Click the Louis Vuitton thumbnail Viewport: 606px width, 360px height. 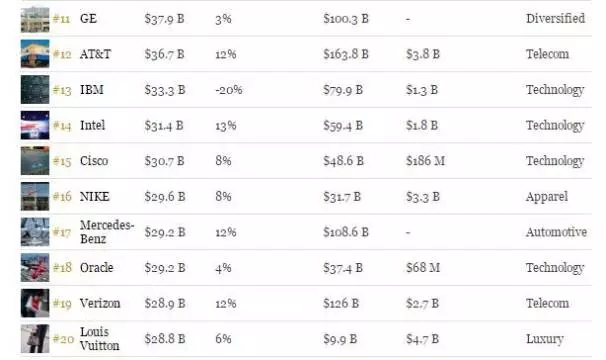[x=35, y=339]
